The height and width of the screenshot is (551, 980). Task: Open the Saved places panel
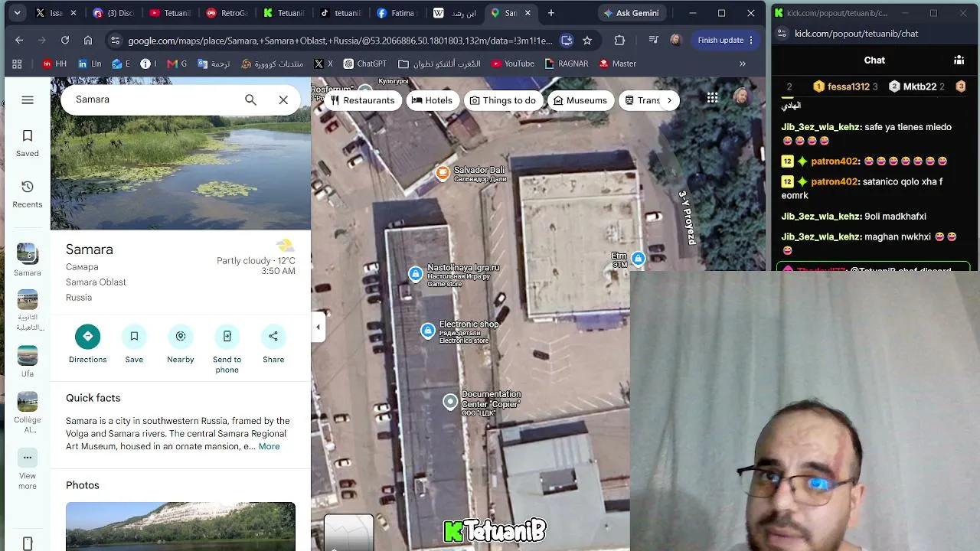[x=28, y=143]
